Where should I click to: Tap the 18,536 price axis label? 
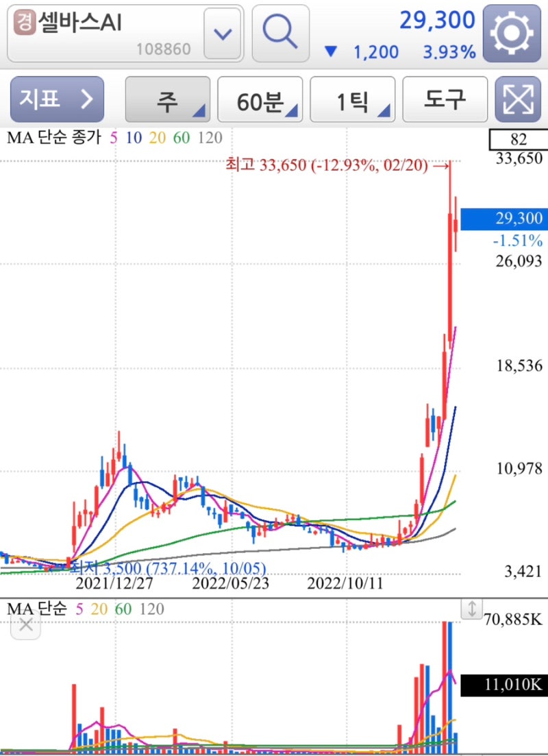tap(519, 365)
